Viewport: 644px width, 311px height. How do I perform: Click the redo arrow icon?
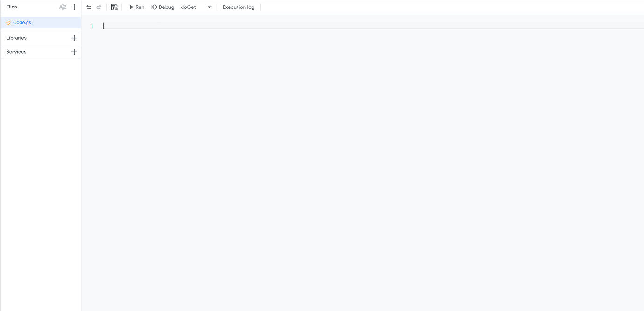click(x=98, y=7)
